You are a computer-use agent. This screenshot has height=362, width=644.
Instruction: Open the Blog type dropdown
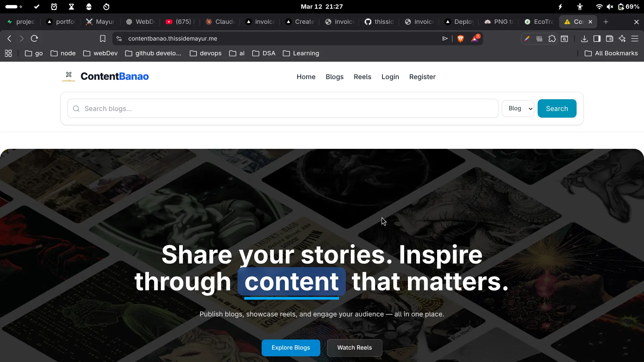pos(518,108)
